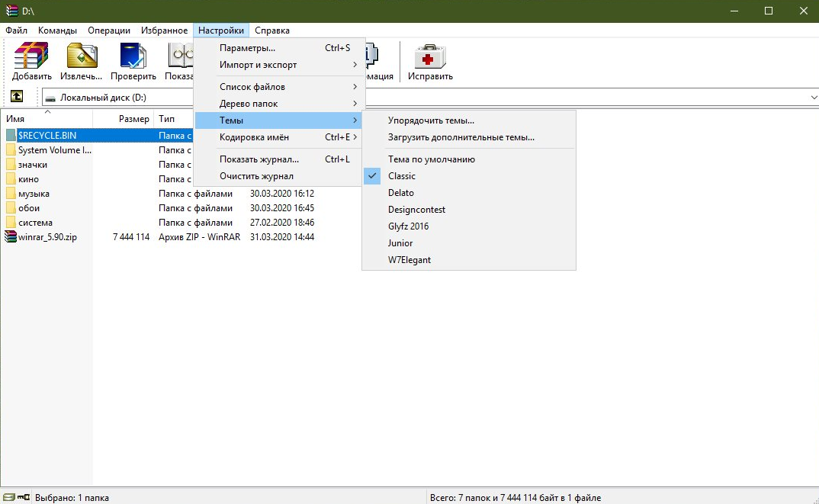Click the Архив ZIP - WinRAR type cell
Image resolution: width=819 pixels, height=504 pixels.
(200, 236)
